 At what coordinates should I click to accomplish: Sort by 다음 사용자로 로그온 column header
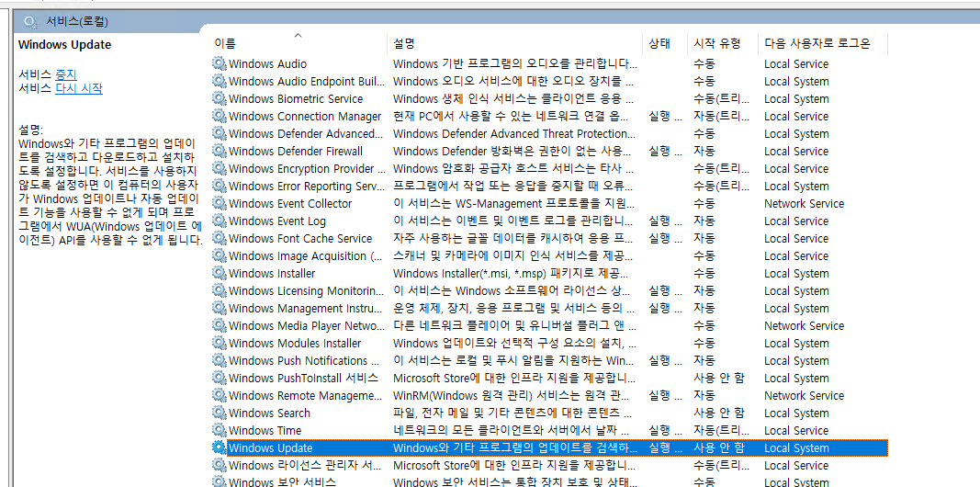click(x=823, y=43)
